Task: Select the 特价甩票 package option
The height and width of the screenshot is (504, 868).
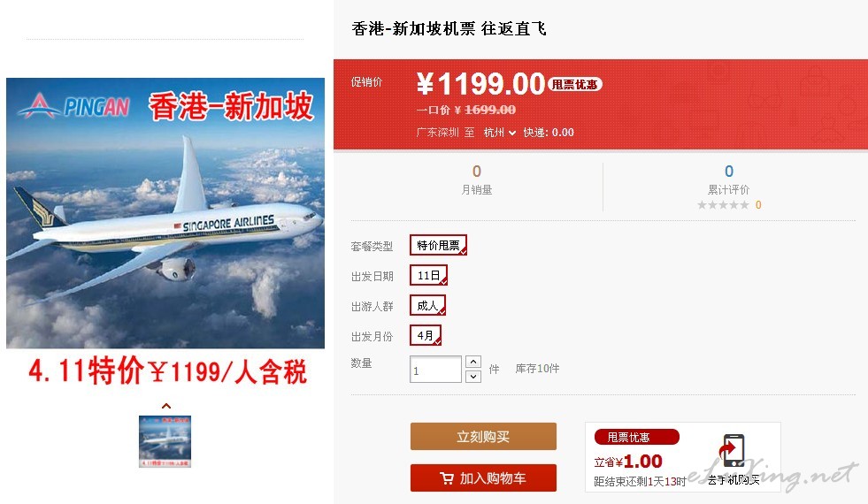Action: point(439,245)
